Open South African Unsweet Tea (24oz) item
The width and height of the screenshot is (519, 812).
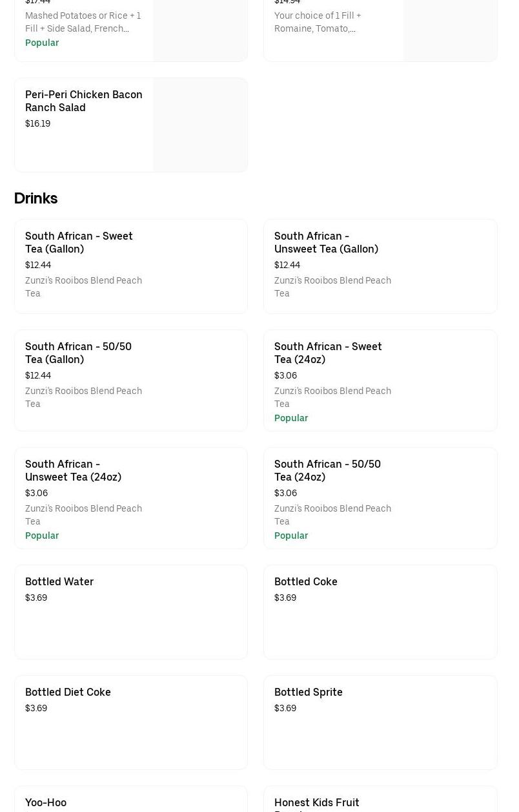pos(73,470)
